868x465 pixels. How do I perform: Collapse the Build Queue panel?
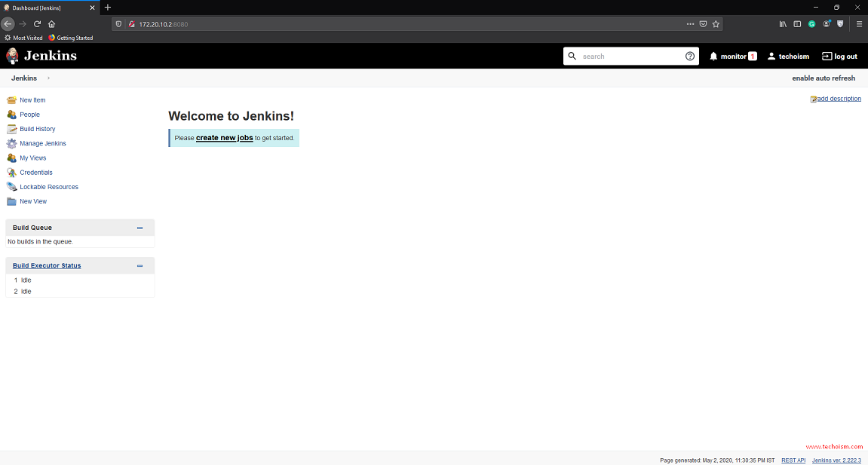pyautogui.click(x=140, y=228)
